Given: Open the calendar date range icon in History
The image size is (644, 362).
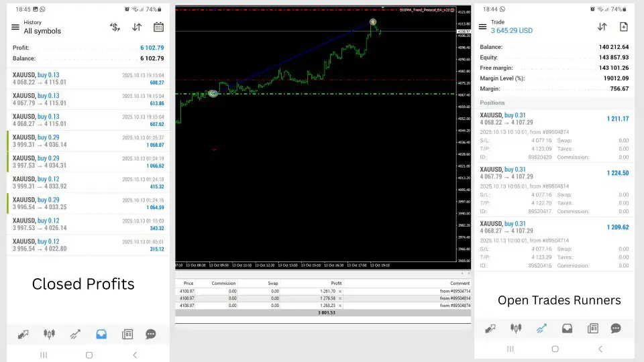Looking at the screenshot, I should pyautogui.click(x=158, y=27).
